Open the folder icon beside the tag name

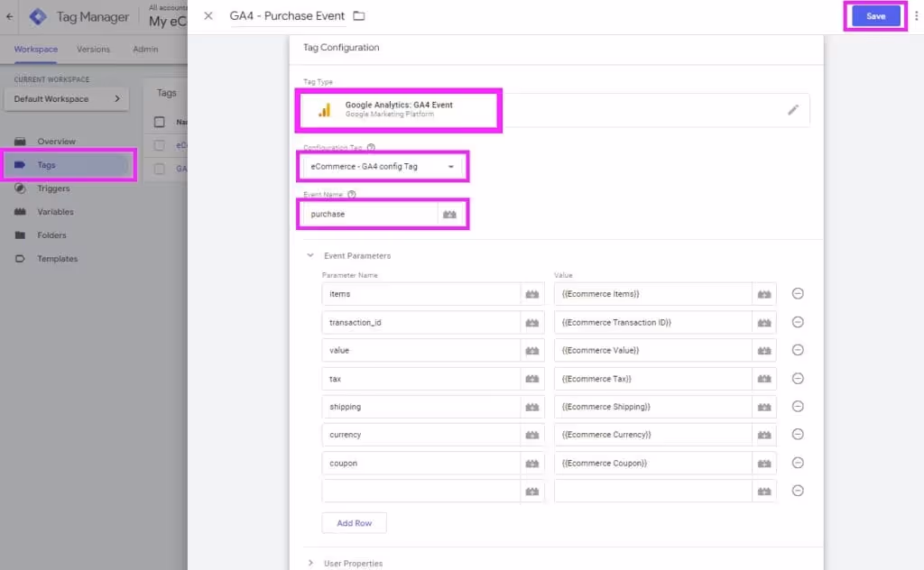point(359,16)
